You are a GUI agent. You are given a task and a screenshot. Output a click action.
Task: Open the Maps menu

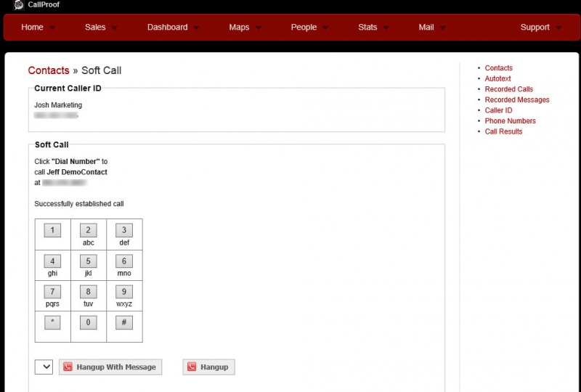click(x=239, y=28)
